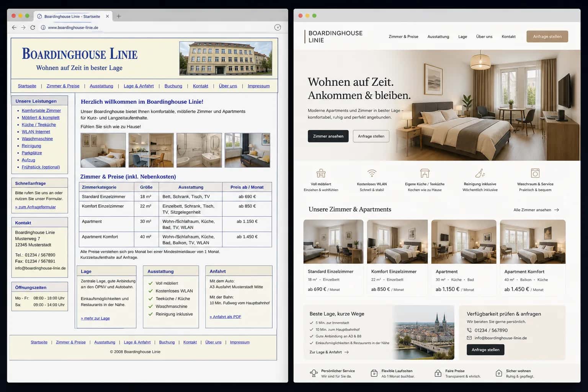Open the Apartment Komfort room card
This screenshot has width=588, height=392.
tap(533, 258)
